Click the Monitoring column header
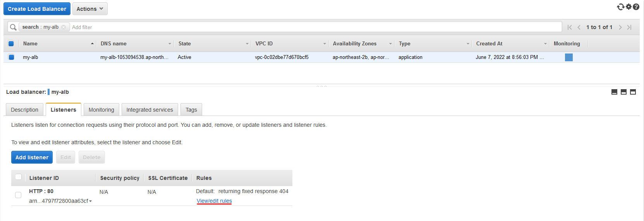The width and height of the screenshot is (644, 221). [567, 43]
